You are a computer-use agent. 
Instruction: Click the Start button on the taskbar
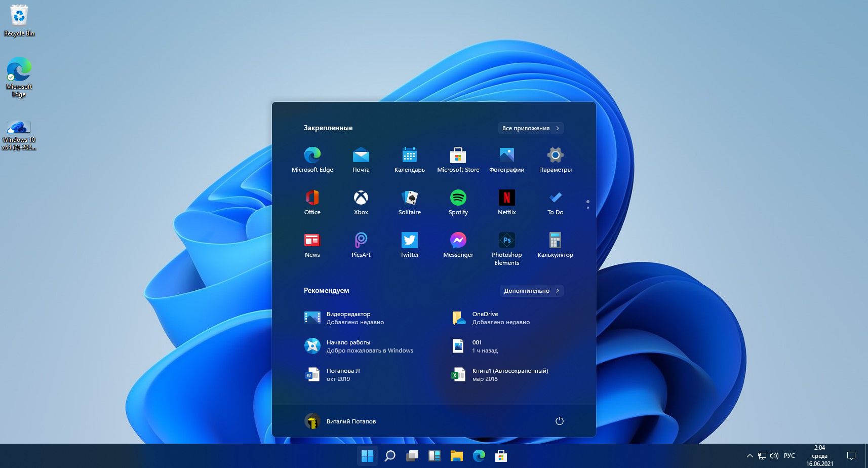tap(368, 456)
